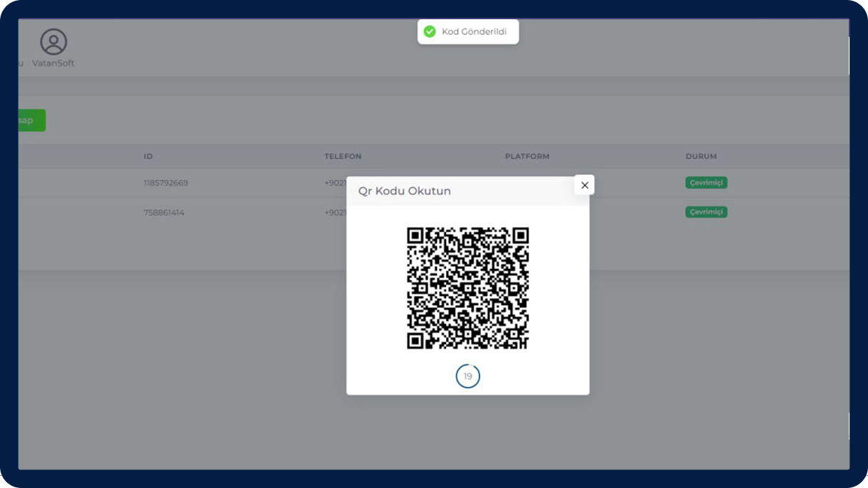Click the Çevrimiçi badge in the second row
This screenshot has width=868, height=488.
(706, 212)
